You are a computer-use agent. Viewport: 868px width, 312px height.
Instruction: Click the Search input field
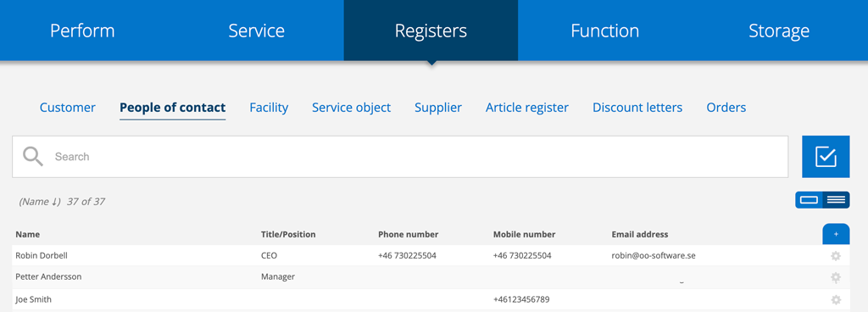400,157
